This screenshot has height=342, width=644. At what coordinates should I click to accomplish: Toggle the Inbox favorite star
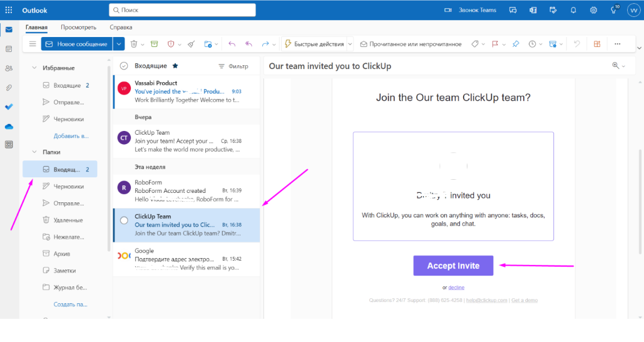tap(175, 66)
